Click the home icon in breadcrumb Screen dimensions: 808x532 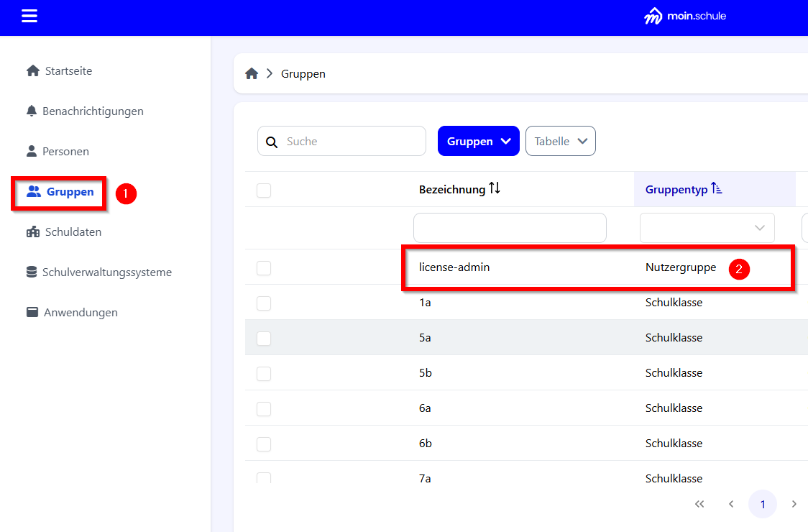pyautogui.click(x=252, y=74)
